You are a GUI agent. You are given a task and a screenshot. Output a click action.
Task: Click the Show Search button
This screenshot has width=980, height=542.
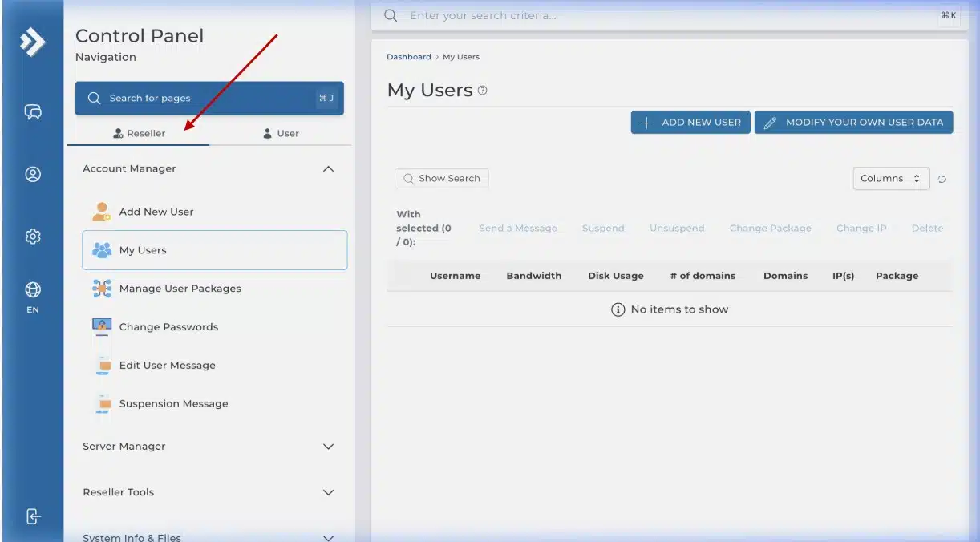coord(442,179)
